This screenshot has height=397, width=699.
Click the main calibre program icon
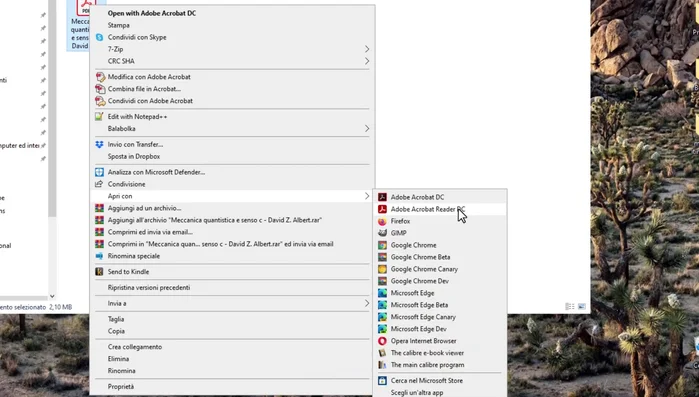pyautogui.click(x=382, y=365)
